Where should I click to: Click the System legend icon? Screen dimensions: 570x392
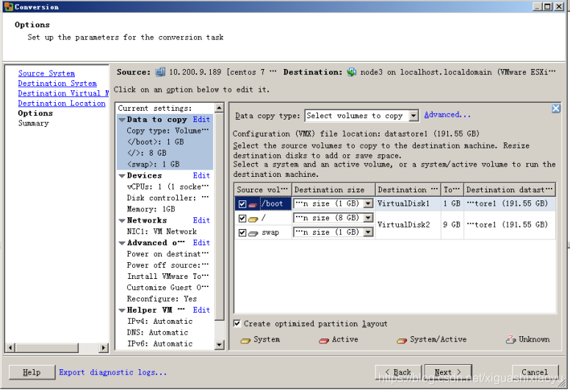(x=246, y=341)
